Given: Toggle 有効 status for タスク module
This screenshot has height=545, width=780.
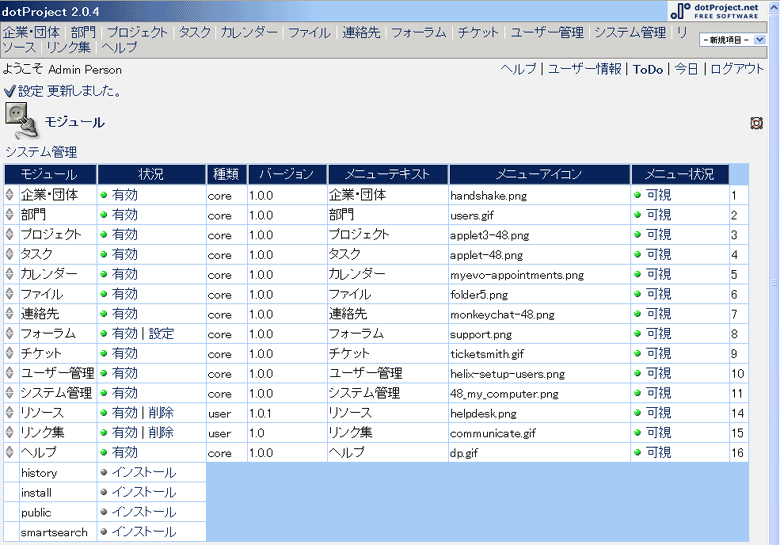Looking at the screenshot, I should (x=124, y=254).
